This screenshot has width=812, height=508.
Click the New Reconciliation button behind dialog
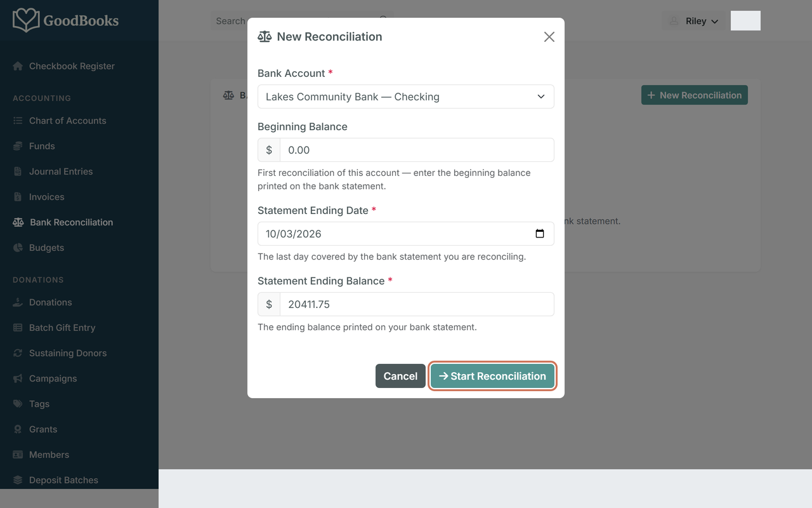click(695, 95)
